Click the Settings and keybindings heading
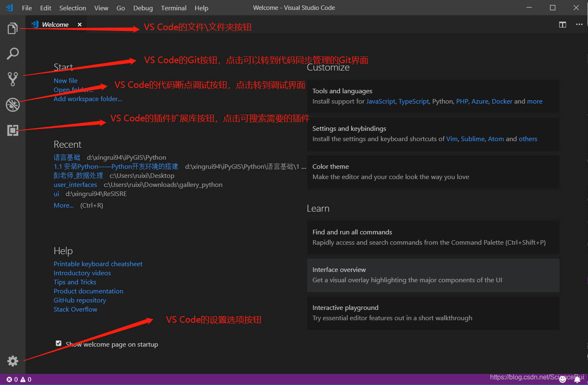588x385 pixels. (x=349, y=128)
